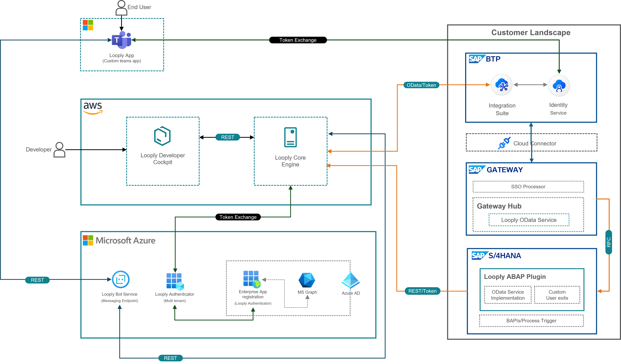Click the bottom REST label under Azure box
This screenshot has height=364, width=621.
pyautogui.click(x=170, y=358)
